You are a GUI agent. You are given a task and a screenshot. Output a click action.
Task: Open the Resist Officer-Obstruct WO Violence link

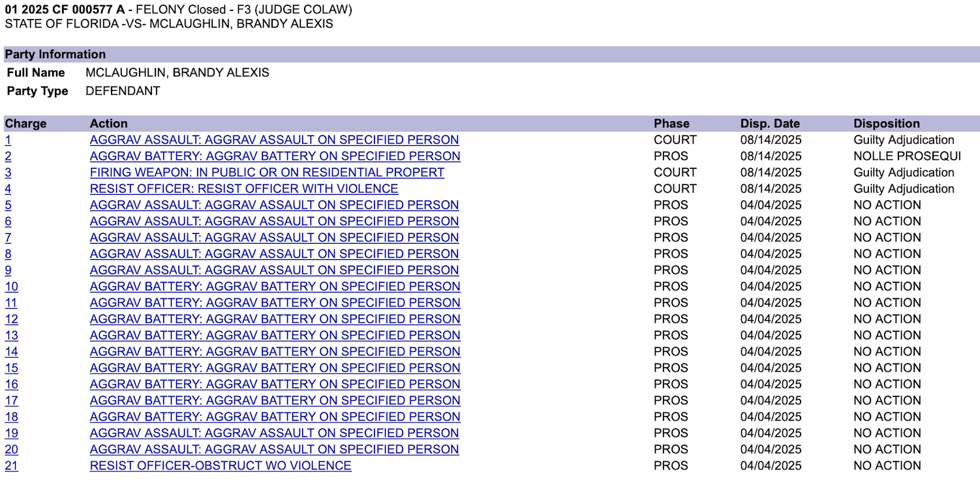tap(221, 466)
